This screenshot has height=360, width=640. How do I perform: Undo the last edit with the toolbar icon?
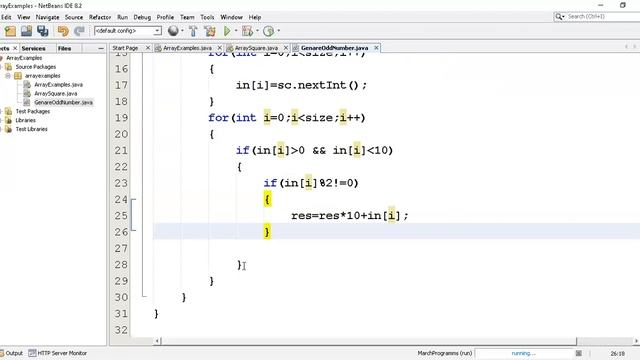click(x=63, y=31)
